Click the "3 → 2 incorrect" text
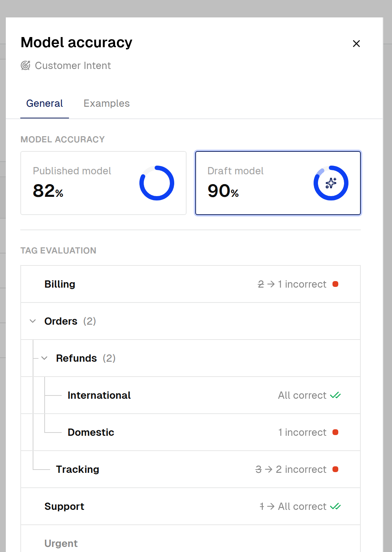Image resolution: width=392 pixels, height=552 pixels. [x=291, y=469]
